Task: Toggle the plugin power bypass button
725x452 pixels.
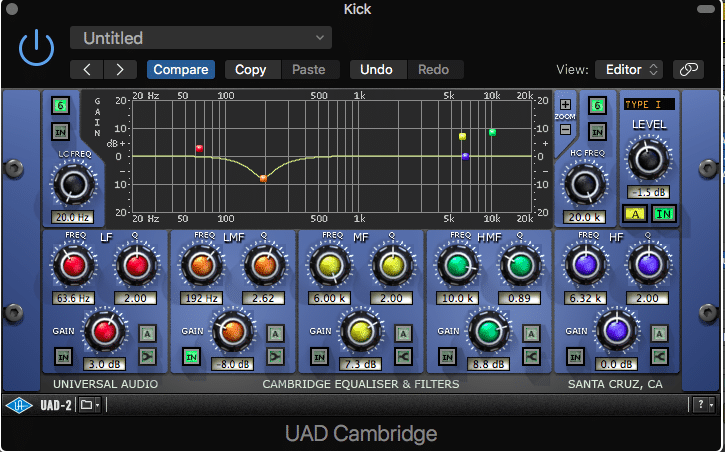Action: click(37, 48)
